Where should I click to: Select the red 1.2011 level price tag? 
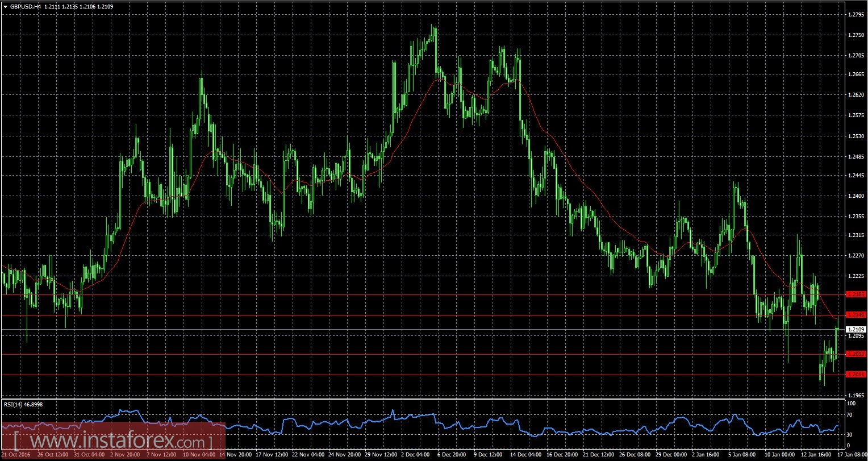pyautogui.click(x=856, y=375)
